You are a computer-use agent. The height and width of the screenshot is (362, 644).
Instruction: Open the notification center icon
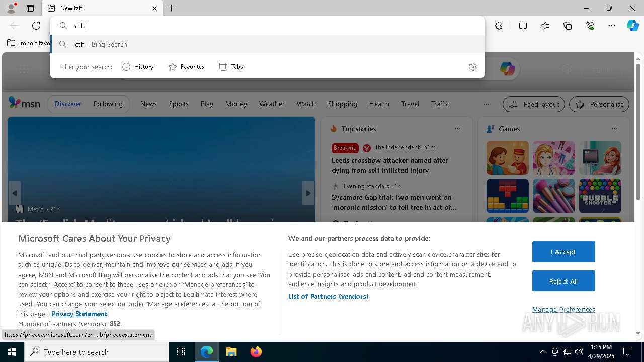click(627, 352)
